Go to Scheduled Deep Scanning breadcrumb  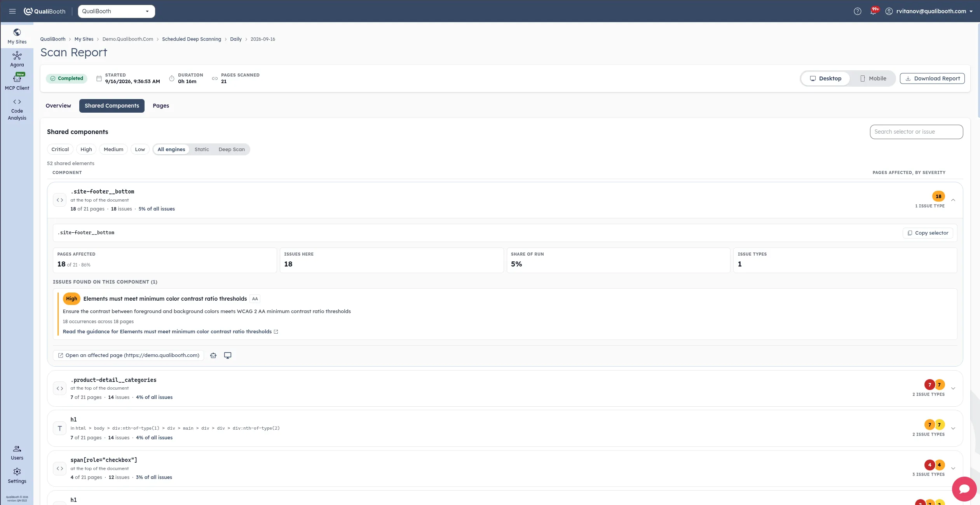192,39
